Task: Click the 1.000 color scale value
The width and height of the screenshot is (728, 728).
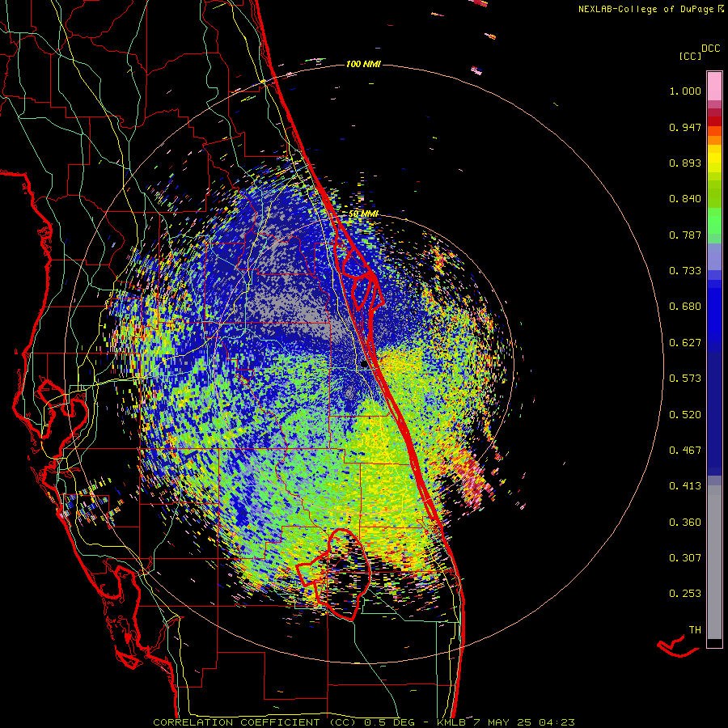Action: point(685,91)
